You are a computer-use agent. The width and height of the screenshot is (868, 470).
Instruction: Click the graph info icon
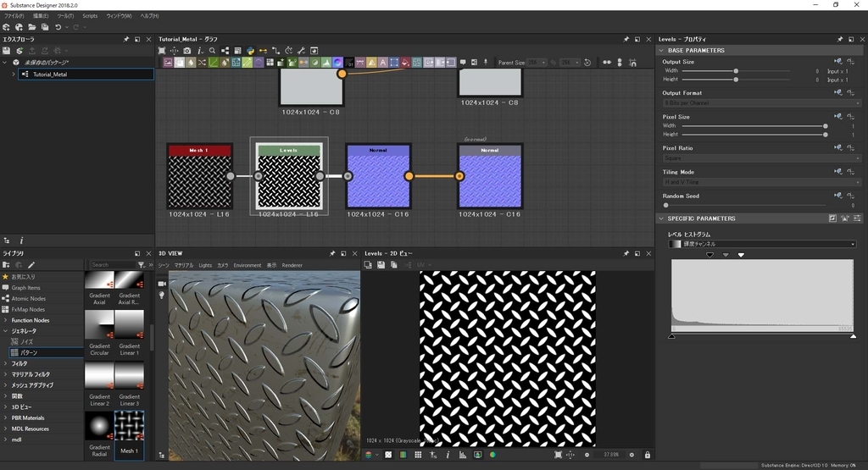click(199, 51)
